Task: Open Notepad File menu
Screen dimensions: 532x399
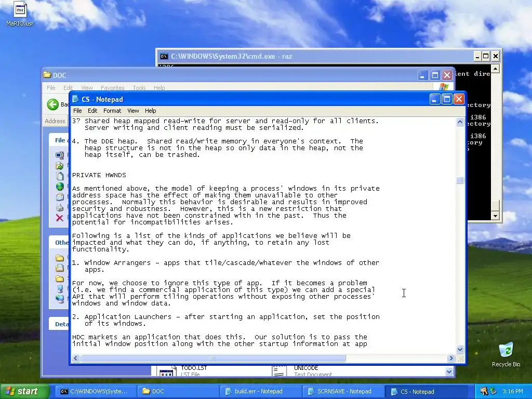Action: click(77, 111)
